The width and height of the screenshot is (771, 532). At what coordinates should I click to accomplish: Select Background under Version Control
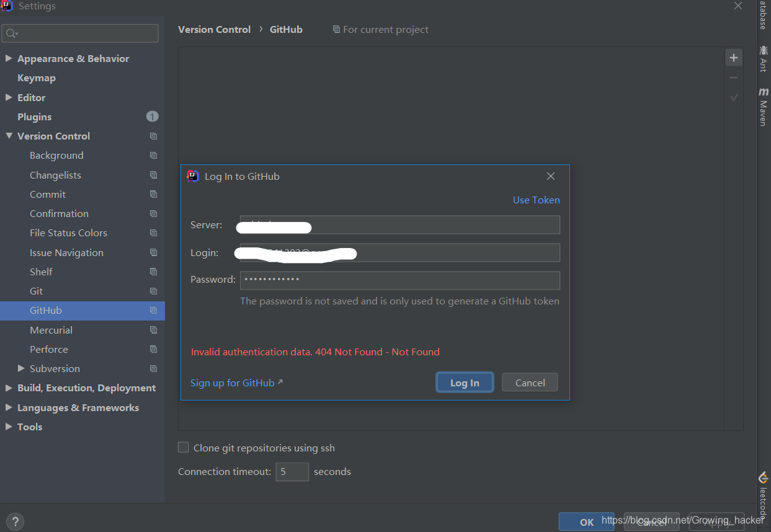click(56, 156)
